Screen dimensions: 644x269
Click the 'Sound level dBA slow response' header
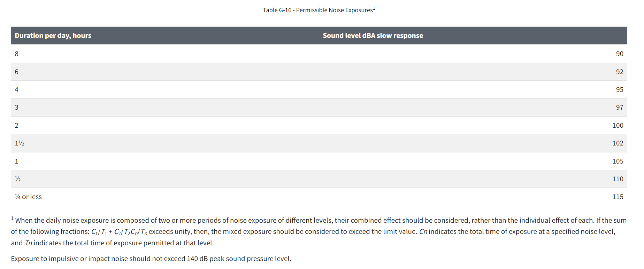[x=373, y=35]
